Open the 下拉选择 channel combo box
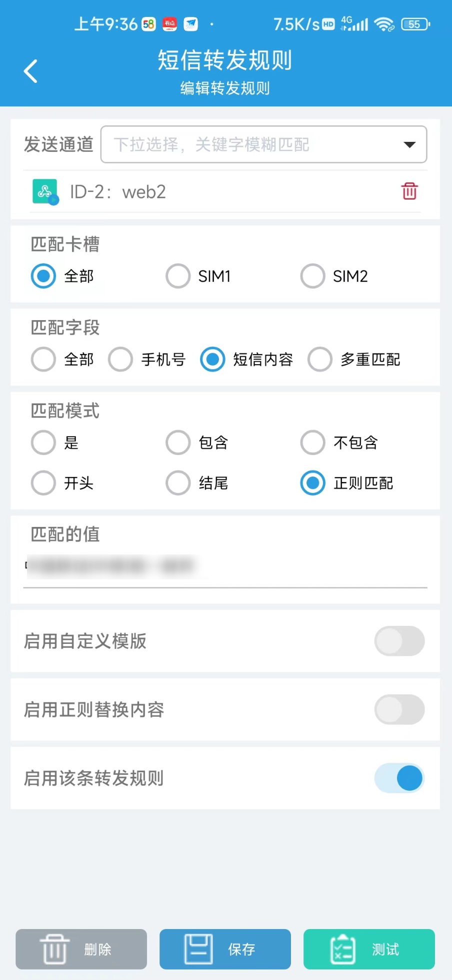The width and height of the screenshot is (452, 980). click(250, 145)
